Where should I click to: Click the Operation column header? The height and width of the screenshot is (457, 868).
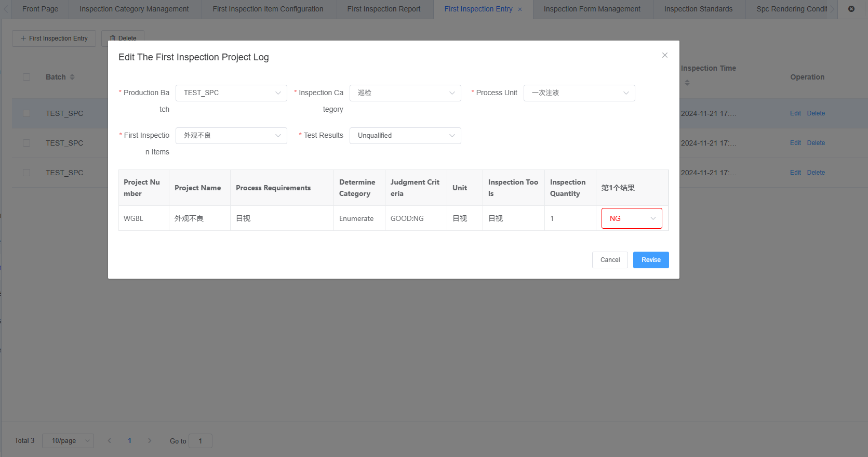(807, 77)
